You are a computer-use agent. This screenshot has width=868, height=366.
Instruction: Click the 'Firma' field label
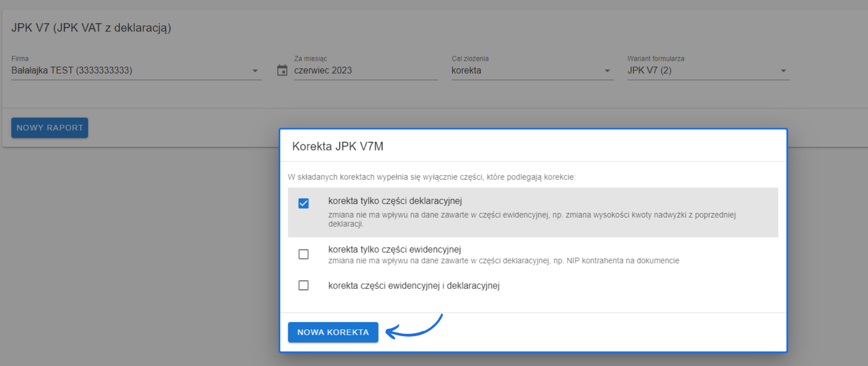tap(20, 59)
